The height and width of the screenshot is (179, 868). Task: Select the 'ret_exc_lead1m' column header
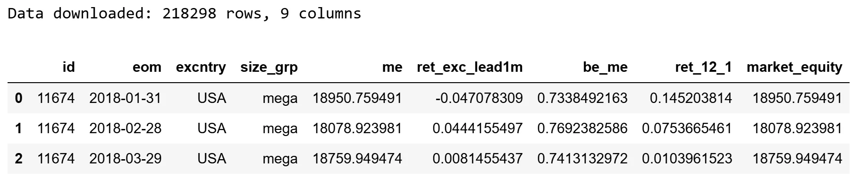pos(470,67)
